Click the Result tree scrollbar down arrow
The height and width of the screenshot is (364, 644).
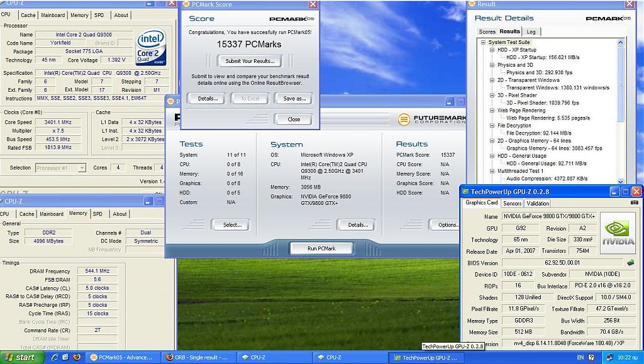coord(621,181)
